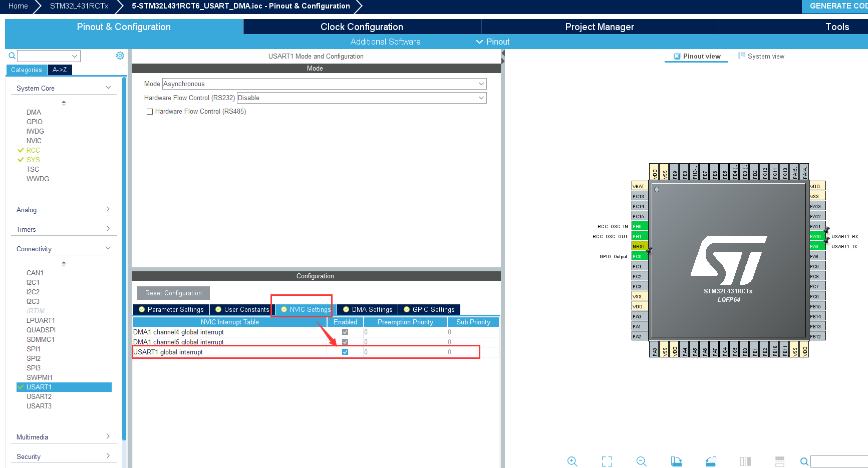The width and height of the screenshot is (868, 468).
Task: Open the settings gear in left panel
Action: (120, 56)
